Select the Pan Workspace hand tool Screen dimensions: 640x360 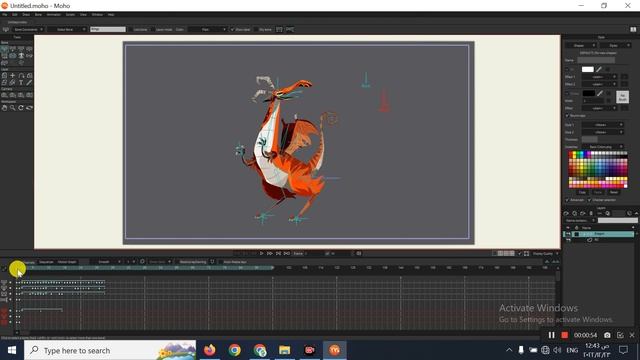4,108
